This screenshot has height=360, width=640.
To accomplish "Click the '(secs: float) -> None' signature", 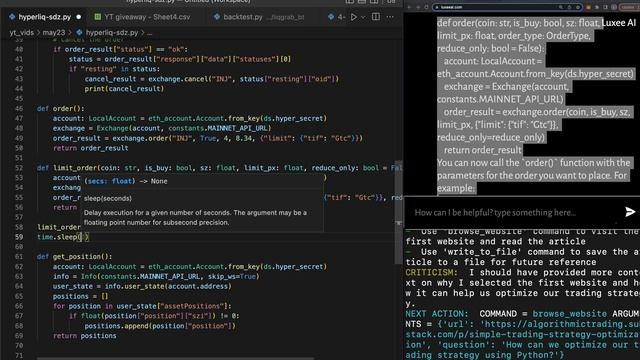I will coord(126,181).
